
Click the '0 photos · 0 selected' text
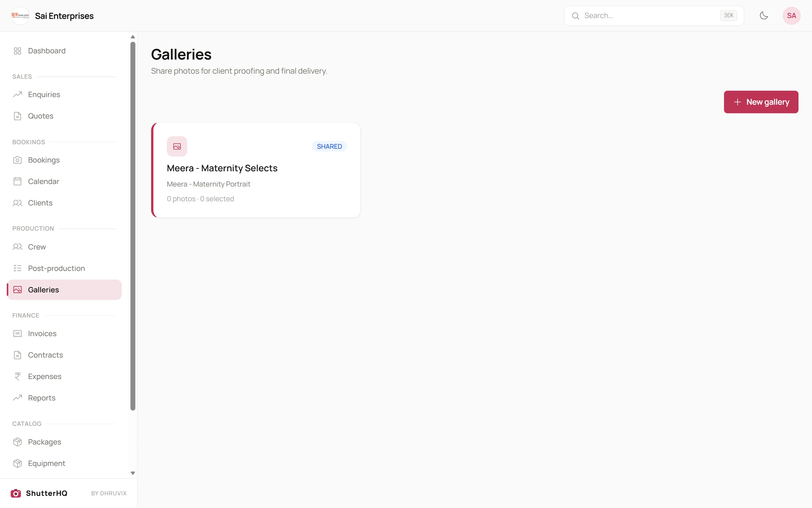point(200,199)
